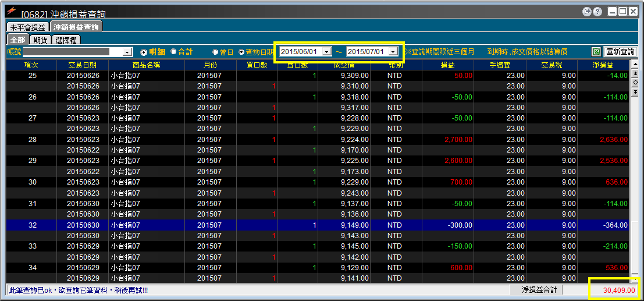Click the 淨損益合計 value 30,409.00
The image size is (644, 301).
coord(620,291)
